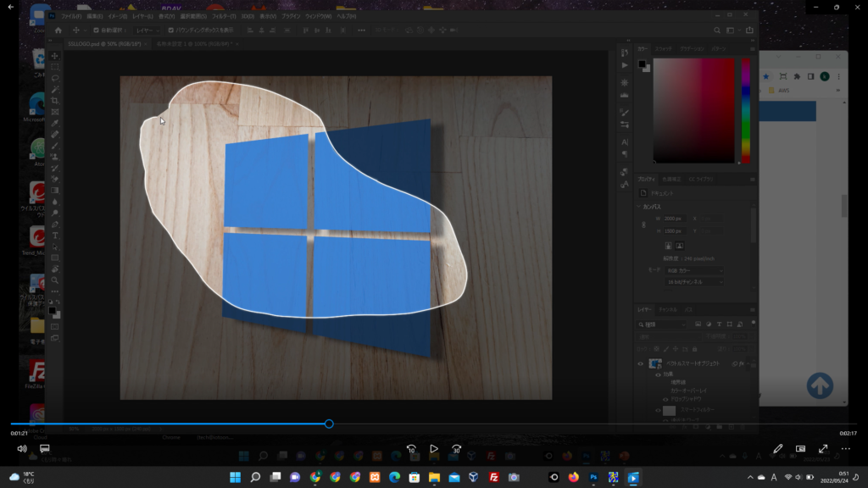Mute the video with the speaker icon
The height and width of the screenshot is (488, 868).
point(22,449)
